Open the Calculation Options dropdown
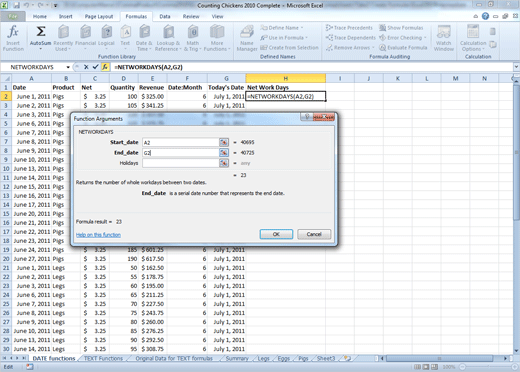The width and height of the screenshot is (520, 372). (x=473, y=38)
